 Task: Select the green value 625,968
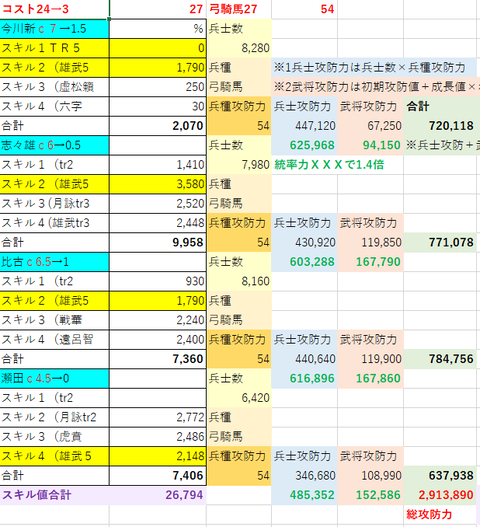(305, 145)
